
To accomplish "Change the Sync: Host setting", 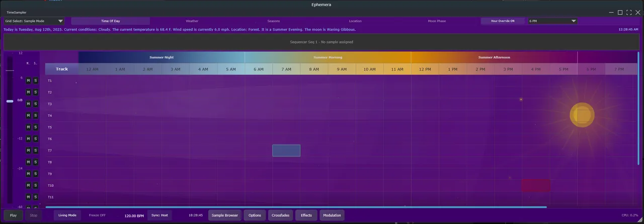I will click(x=159, y=215).
